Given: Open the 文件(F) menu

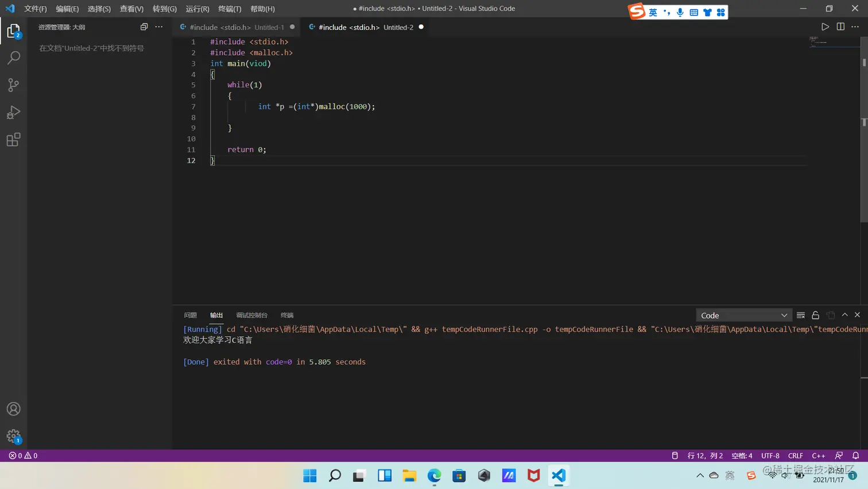Looking at the screenshot, I should (36, 9).
